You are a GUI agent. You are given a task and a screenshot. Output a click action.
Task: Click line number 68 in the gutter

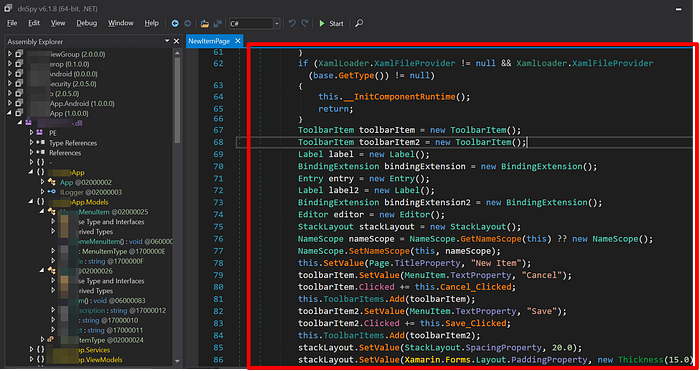point(218,142)
